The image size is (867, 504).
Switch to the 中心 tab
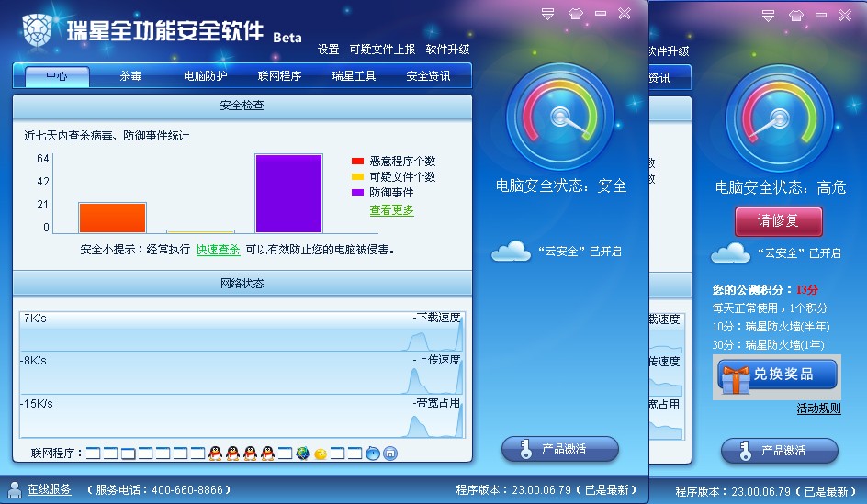pyautogui.click(x=57, y=75)
